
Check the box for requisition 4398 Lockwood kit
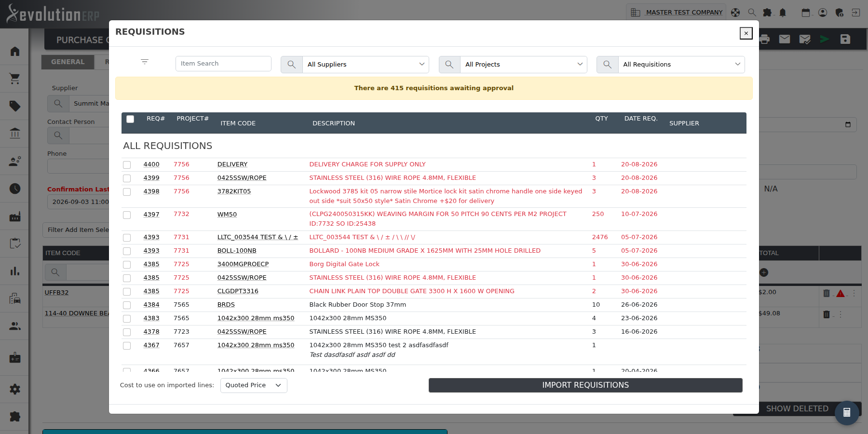(127, 192)
